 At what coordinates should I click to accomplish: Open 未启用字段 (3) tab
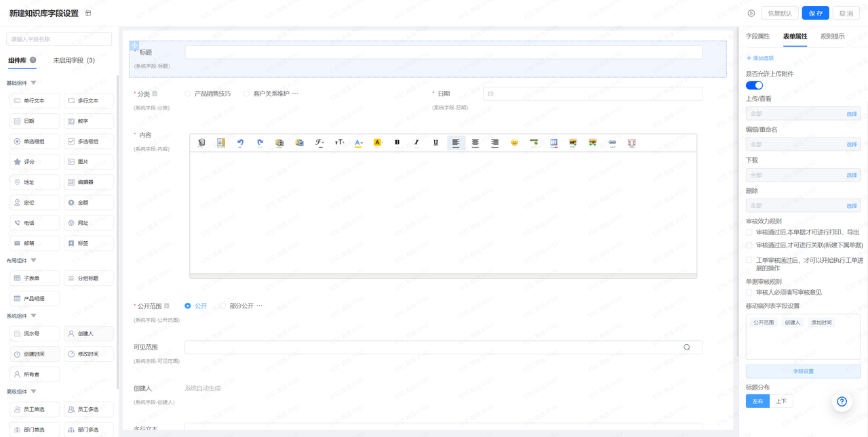coord(74,60)
